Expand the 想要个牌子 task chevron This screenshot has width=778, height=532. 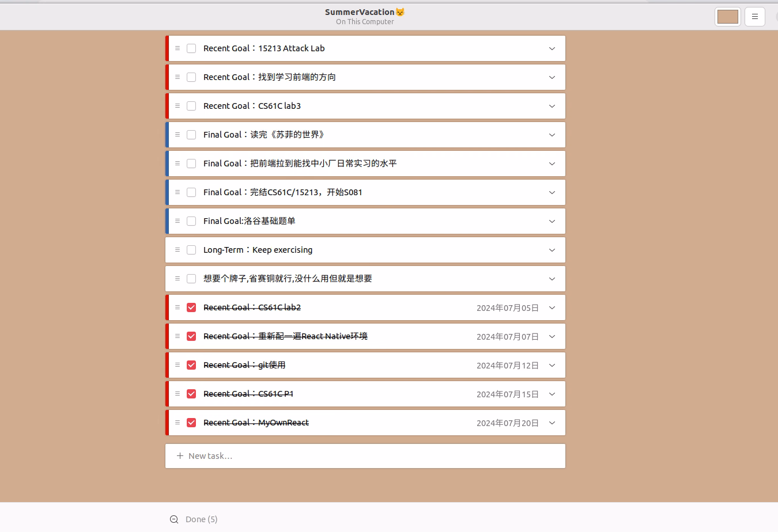click(552, 279)
